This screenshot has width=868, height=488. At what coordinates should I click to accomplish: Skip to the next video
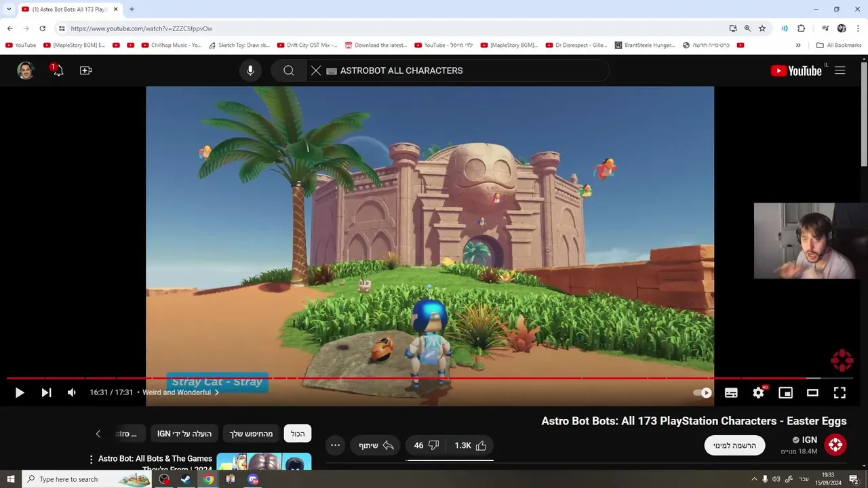click(x=46, y=392)
